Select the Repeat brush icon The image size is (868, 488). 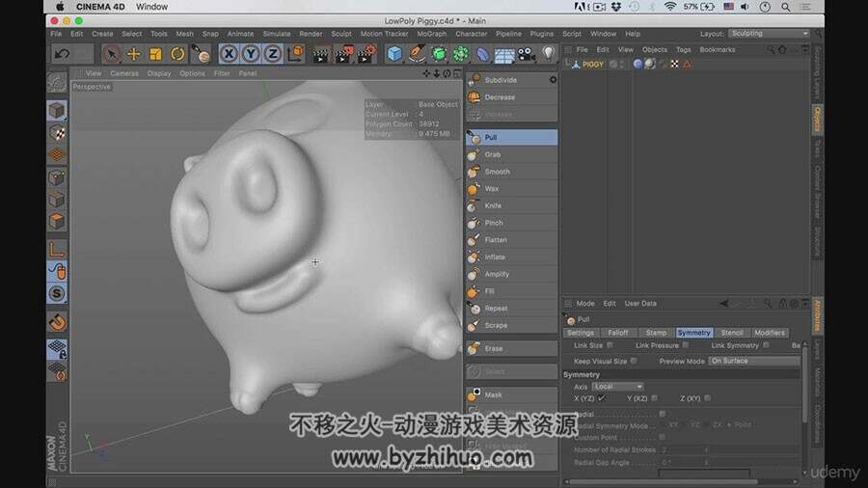(474, 309)
